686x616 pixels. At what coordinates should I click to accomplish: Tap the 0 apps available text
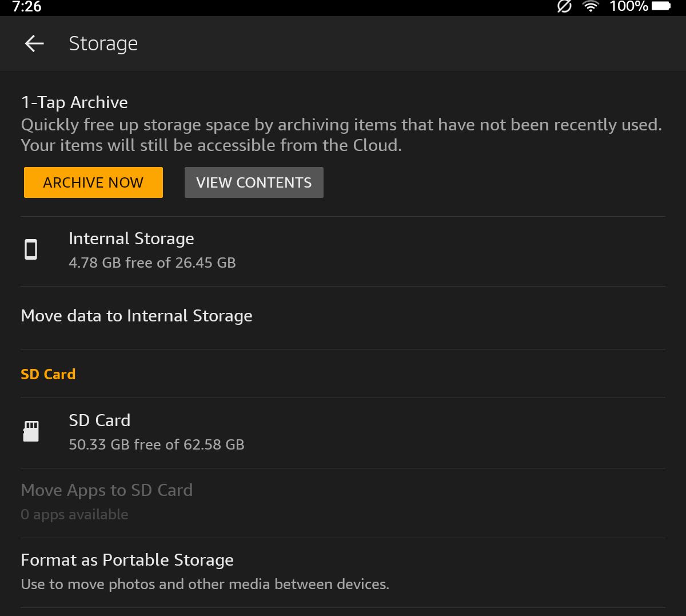(x=74, y=514)
